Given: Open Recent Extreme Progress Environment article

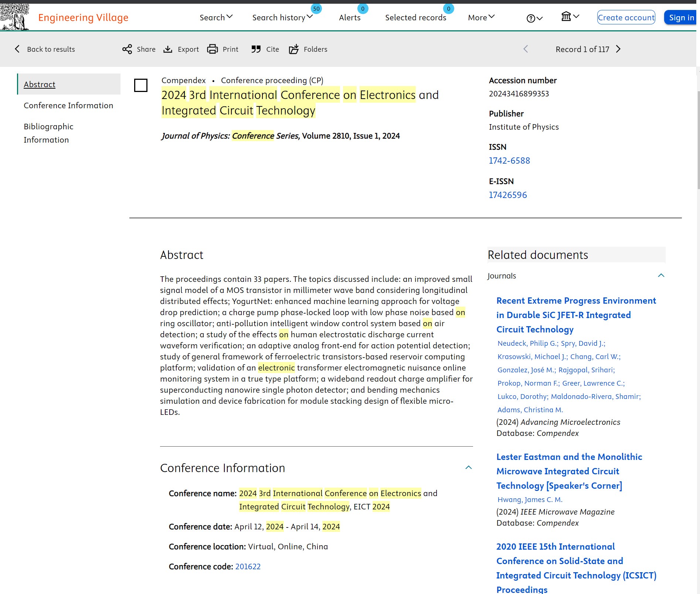Looking at the screenshot, I should [x=576, y=315].
